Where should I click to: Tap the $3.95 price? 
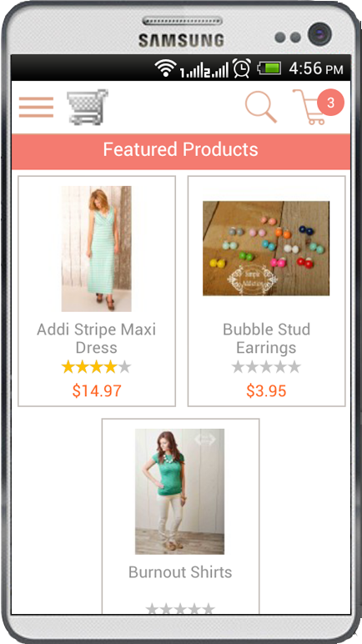coord(266,390)
